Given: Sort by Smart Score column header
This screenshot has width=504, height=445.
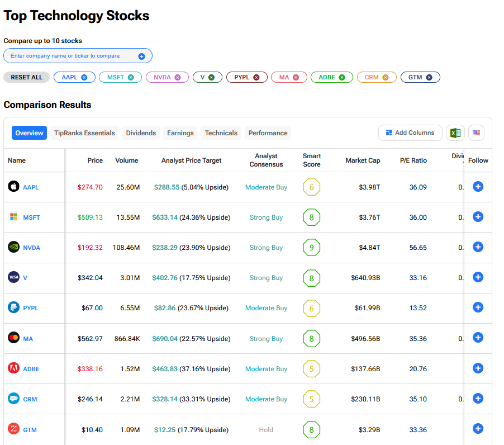Looking at the screenshot, I should [311, 160].
